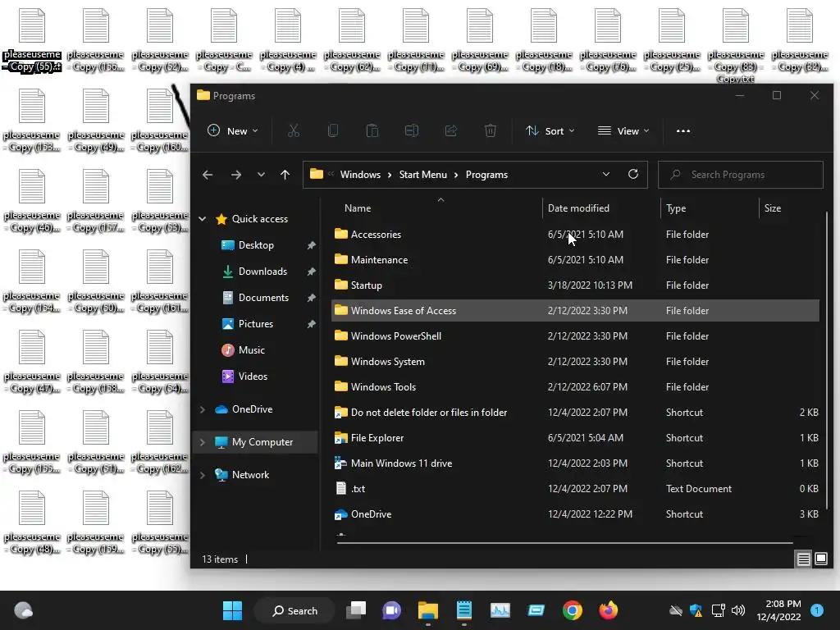Select Main Windows 11 drive shortcut
The height and width of the screenshot is (630, 840).
[x=575, y=463]
